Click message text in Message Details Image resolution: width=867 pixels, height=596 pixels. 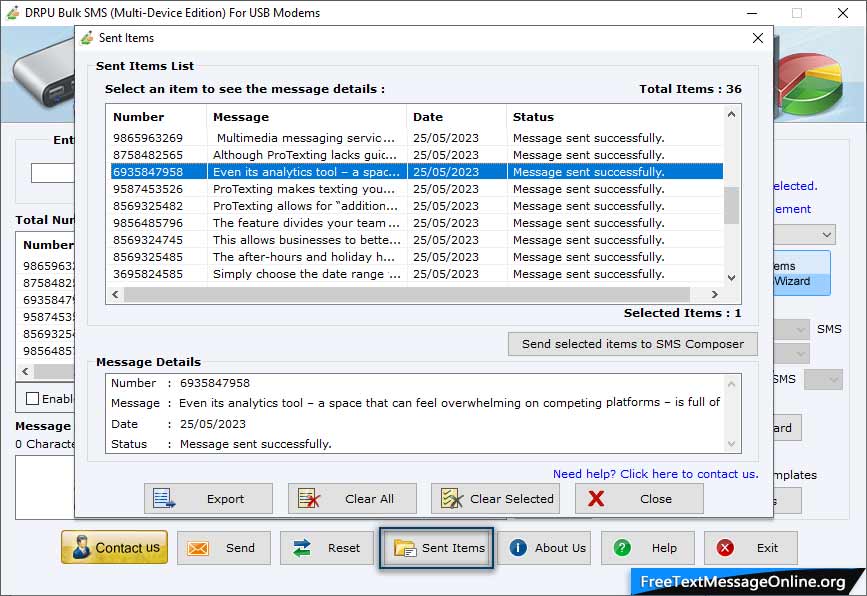449,403
